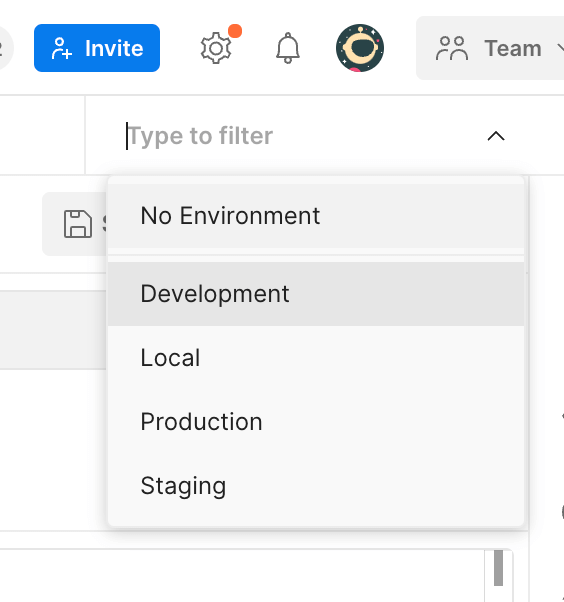This screenshot has height=602, width=564.
Task: Open the Team dropdown
Action: point(490,48)
